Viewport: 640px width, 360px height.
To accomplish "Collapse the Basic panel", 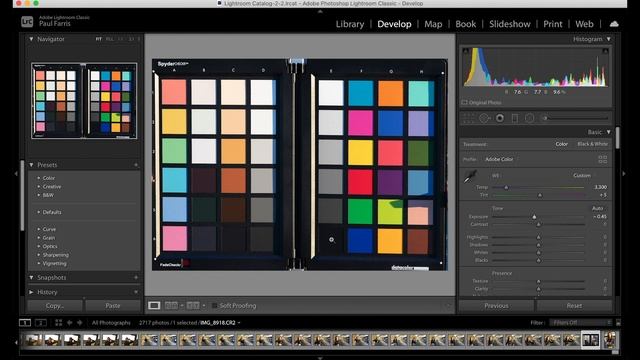I will pos(609,132).
